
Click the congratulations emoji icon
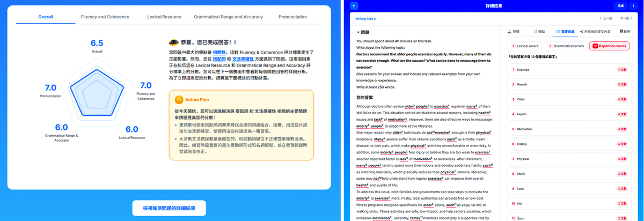(174, 43)
